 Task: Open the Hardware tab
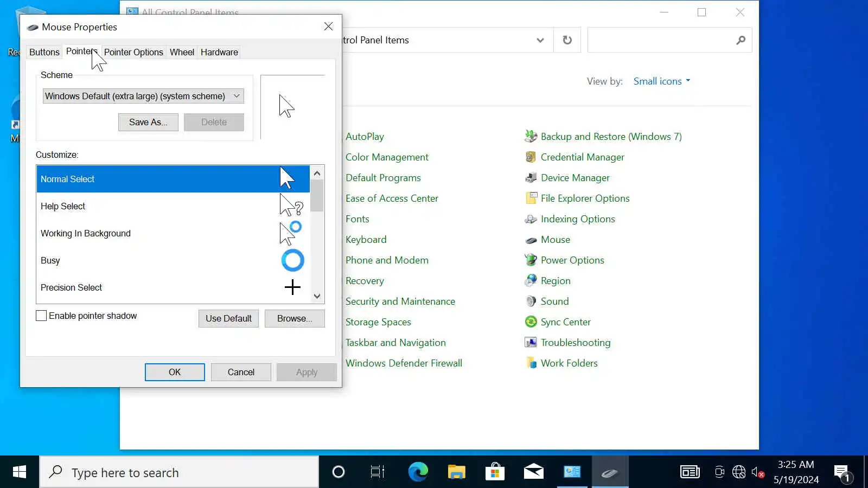tap(219, 52)
